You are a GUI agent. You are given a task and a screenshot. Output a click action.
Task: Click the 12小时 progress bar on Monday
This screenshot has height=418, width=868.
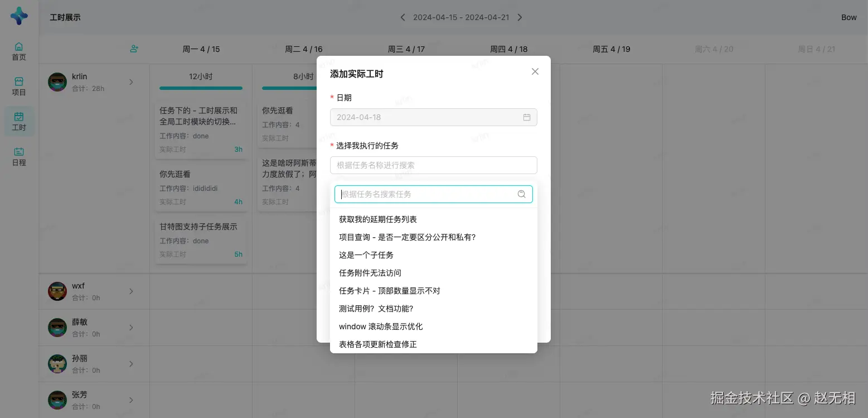coord(201,88)
